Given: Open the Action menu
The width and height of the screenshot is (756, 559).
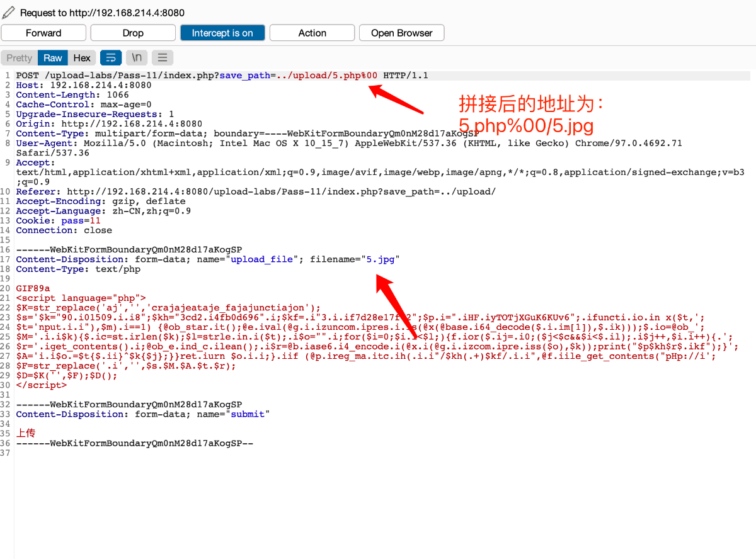Looking at the screenshot, I should [x=312, y=33].
